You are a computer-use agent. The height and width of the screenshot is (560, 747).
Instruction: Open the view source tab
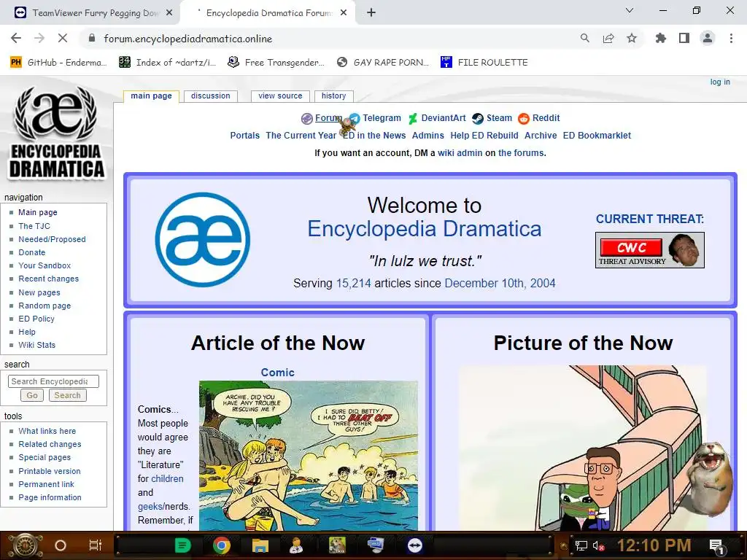click(x=280, y=96)
